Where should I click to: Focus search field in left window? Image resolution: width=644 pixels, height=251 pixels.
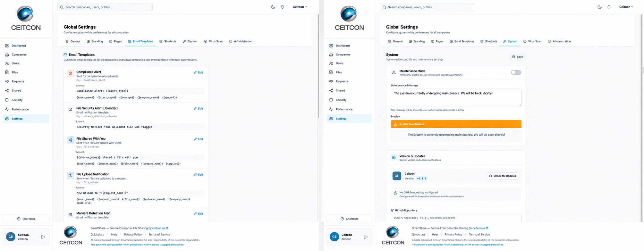(105, 7)
